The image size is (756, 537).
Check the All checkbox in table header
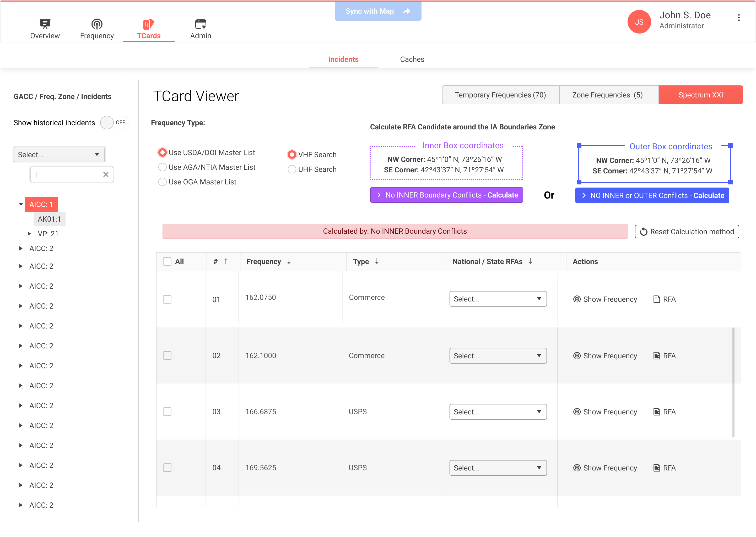click(167, 261)
